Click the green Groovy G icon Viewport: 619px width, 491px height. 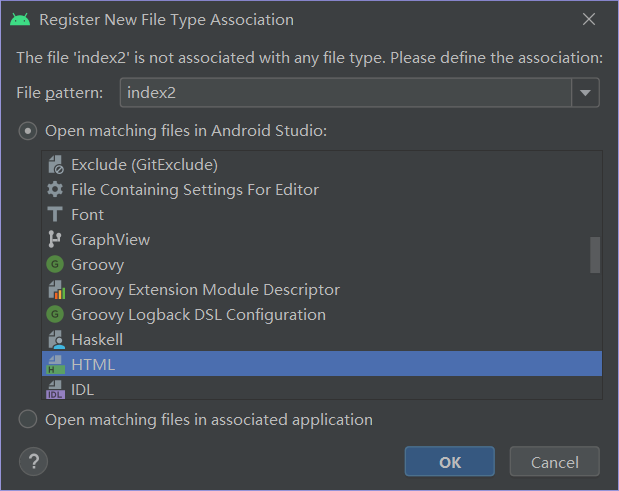tap(55, 264)
